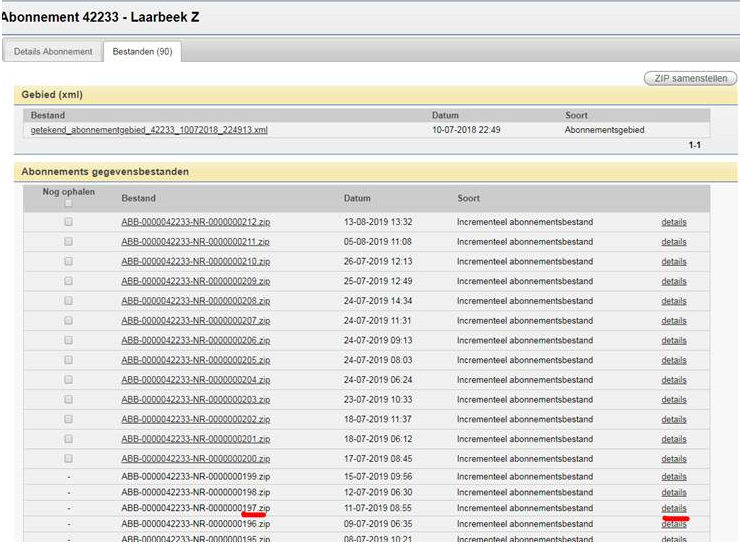Switch to the Details Abonnement tab
740x545 pixels.
53,51
